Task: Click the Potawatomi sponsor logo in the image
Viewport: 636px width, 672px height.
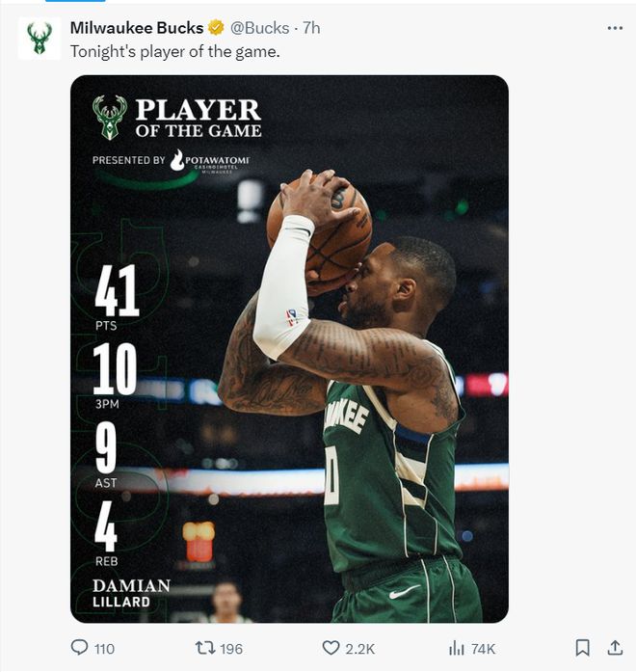Action: point(207,160)
